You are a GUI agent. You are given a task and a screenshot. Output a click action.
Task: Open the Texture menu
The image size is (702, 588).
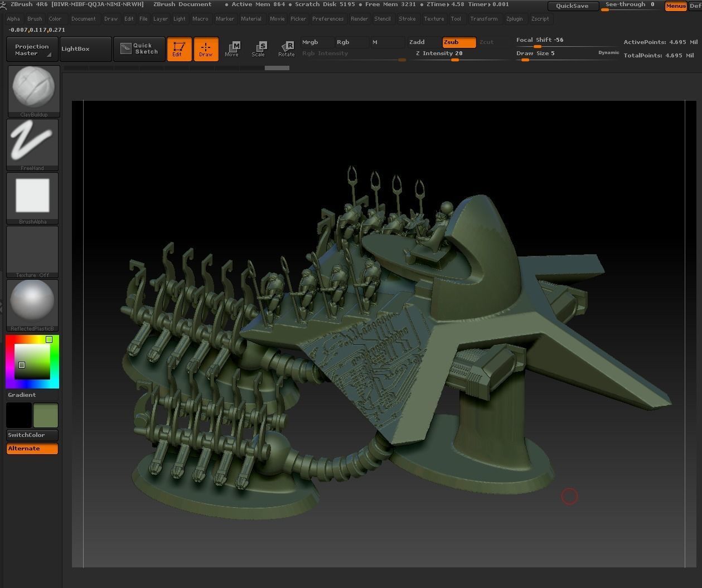point(434,19)
